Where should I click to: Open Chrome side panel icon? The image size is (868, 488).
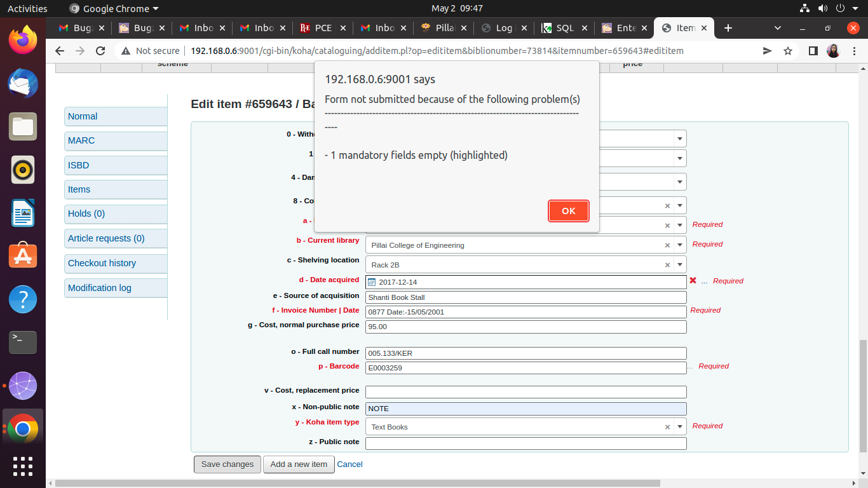pos(813,51)
